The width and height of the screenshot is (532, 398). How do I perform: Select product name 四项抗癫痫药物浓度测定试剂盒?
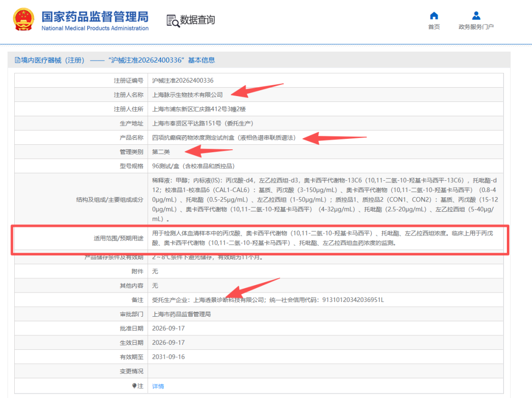224,137
